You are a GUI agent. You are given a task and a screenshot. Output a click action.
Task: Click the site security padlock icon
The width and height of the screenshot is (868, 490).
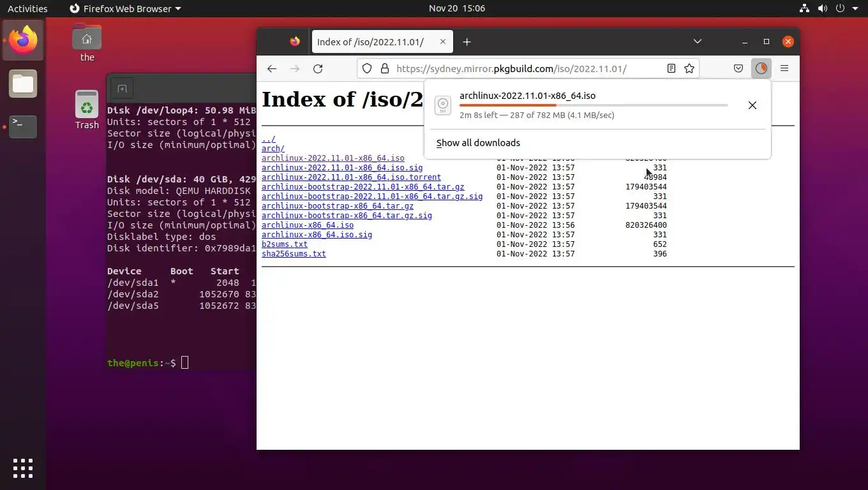click(384, 68)
